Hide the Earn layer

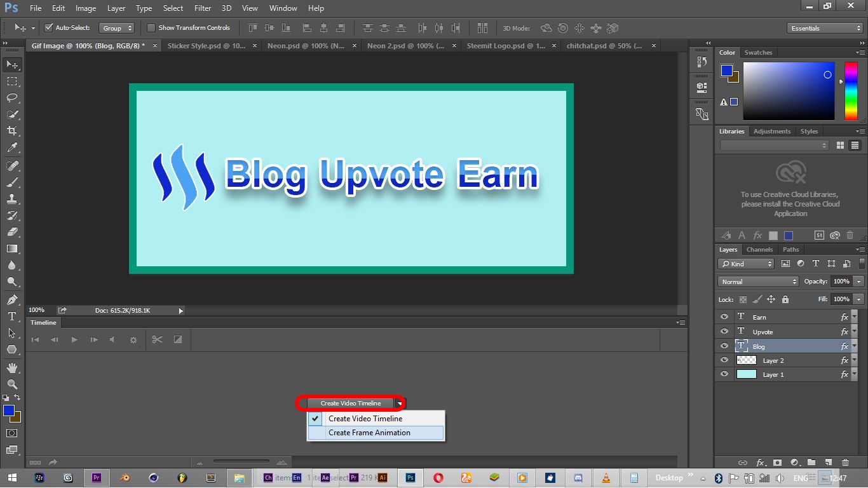click(724, 316)
